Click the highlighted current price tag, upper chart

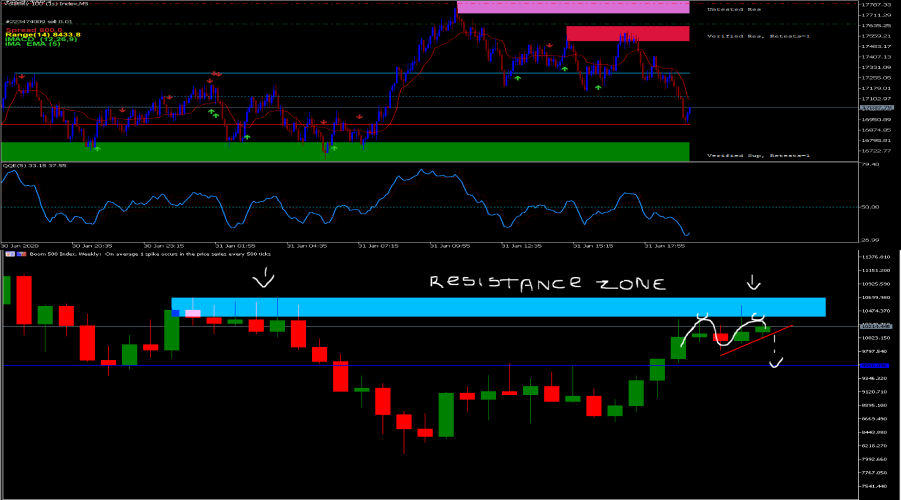[x=877, y=108]
